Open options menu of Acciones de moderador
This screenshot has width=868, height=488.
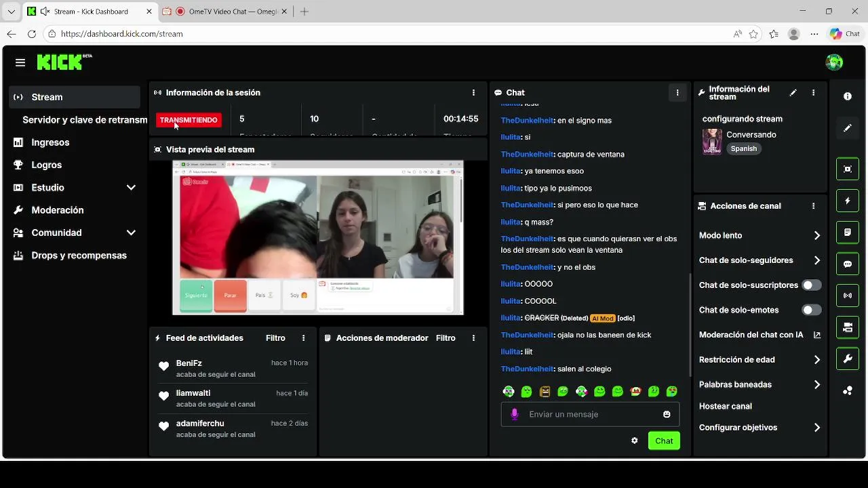[473, 338]
